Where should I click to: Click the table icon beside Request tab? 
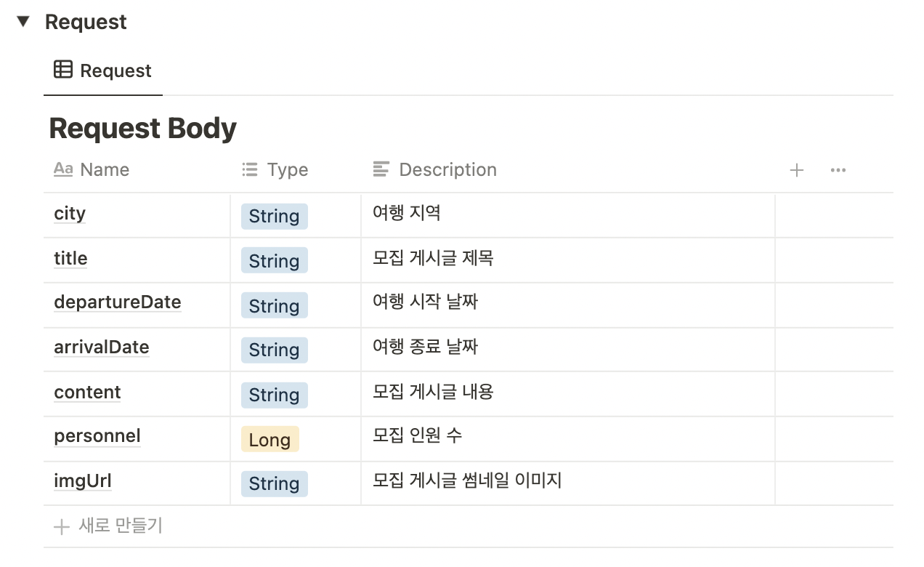tap(63, 70)
